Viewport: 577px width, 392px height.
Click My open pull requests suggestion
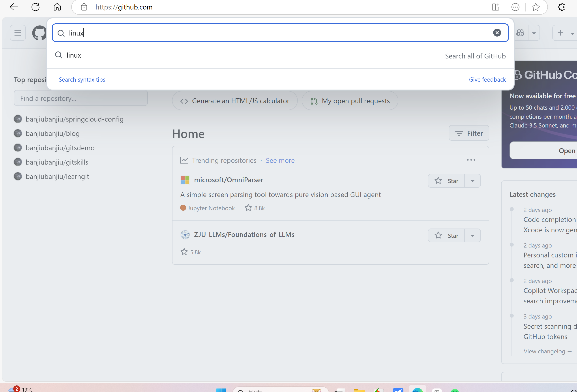pyautogui.click(x=350, y=101)
